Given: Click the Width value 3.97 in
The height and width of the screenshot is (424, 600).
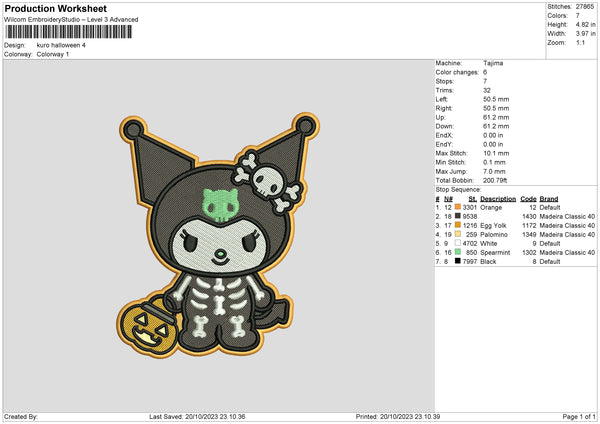Looking at the screenshot, I should (585, 34).
